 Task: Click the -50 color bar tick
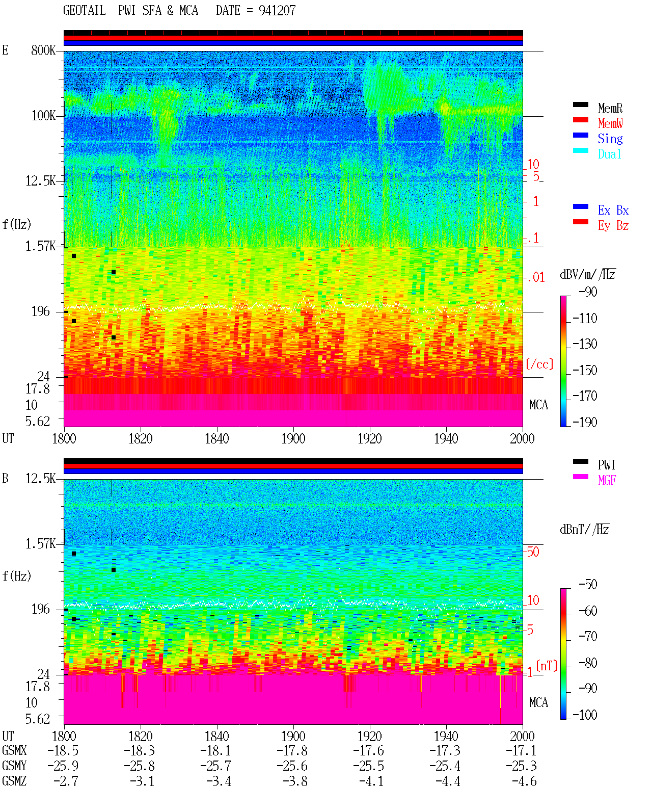[x=588, y=584]
